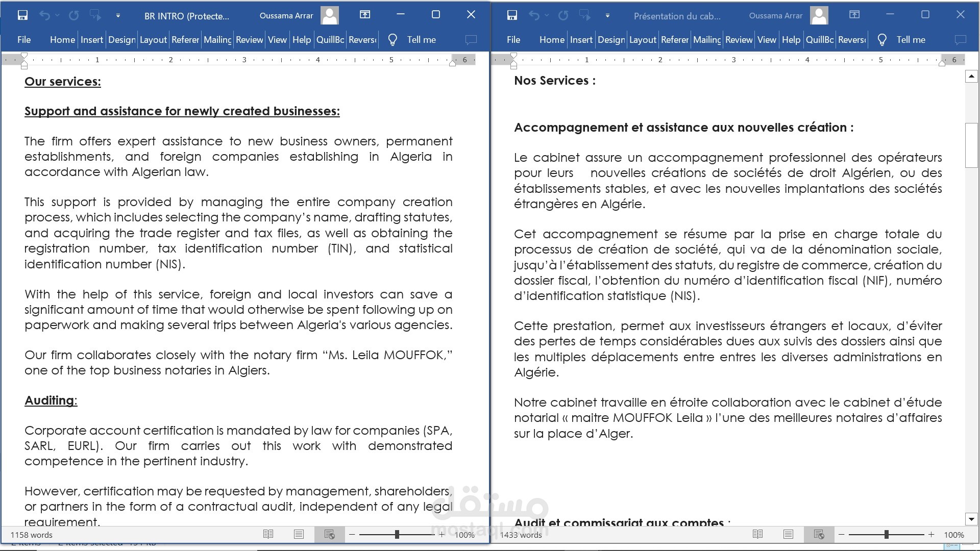Click the Save icon in the BR INTRO window
The height and width of the screenshot is (551, 980).
22,15
